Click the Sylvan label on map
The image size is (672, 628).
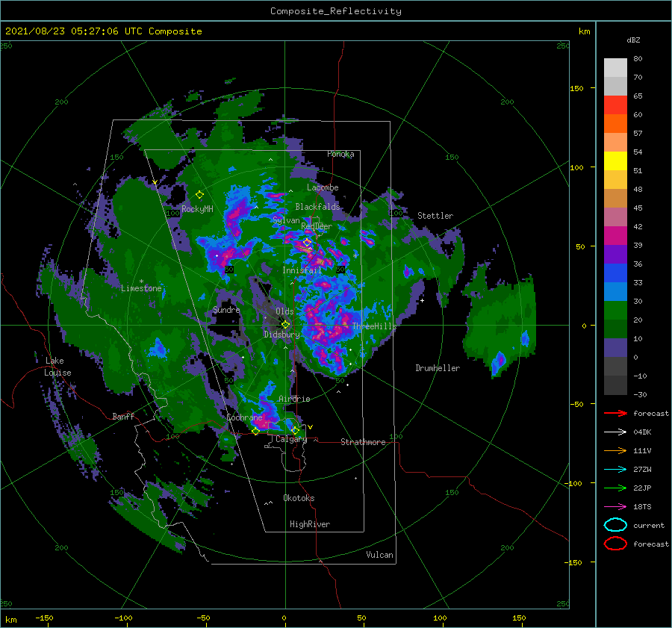coord(286,220)
